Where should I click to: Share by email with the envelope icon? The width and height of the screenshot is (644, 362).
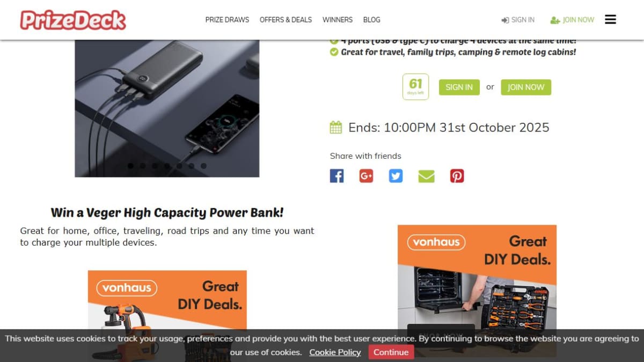(426, 176)
